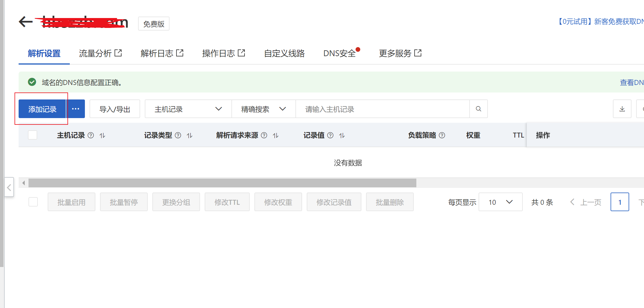Click the download export icon
Viewport: 644px width, 308px height.
[x=622, y=109]
